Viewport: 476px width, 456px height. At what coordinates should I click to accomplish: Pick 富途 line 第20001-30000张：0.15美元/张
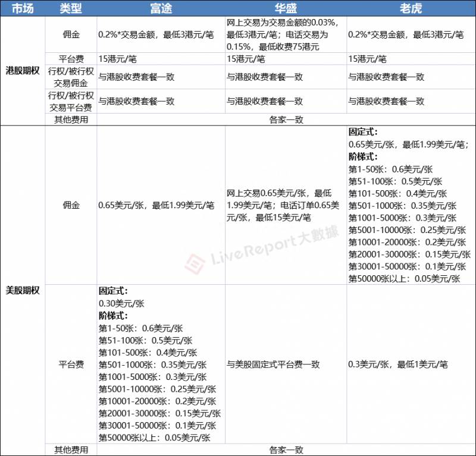tap(159, 413)
